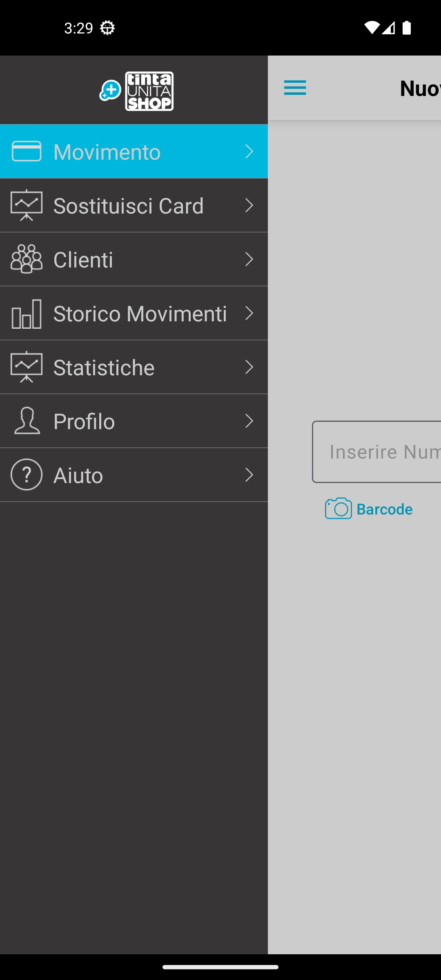Tap the people group icon beside Clienti
This screenshot has height=980, width=441.
[27, 259]
